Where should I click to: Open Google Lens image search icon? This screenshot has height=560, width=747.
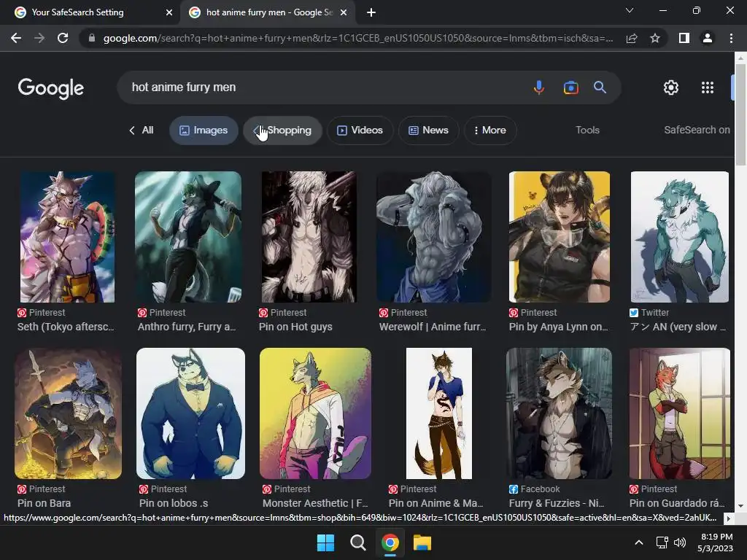coord(570,87)
